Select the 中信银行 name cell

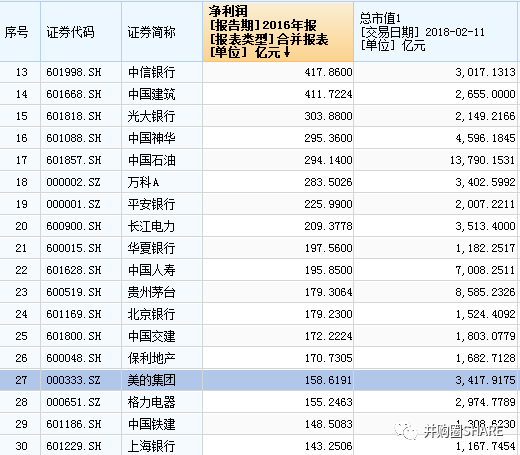coord(162,72)
